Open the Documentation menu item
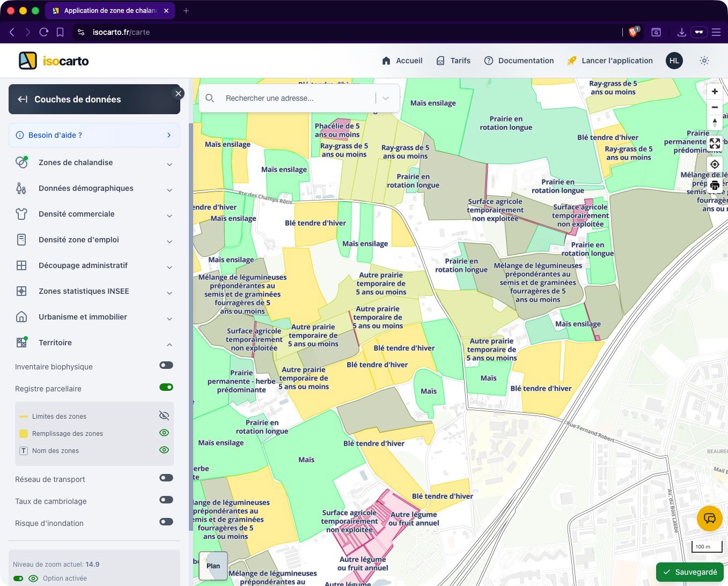Image resolution: width=728 pixels, height=586 pixels. pos(519,61)
